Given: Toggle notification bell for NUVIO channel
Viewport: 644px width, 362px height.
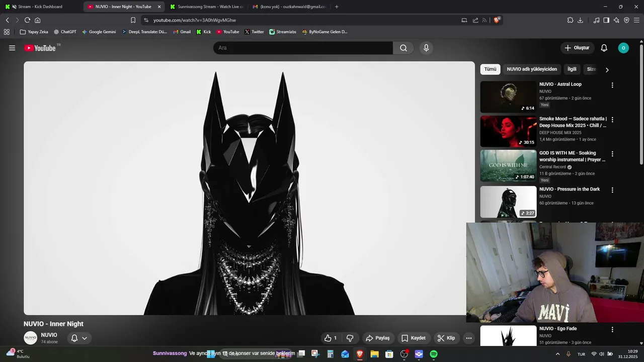Looking at the screenshot, I should (74, 338).
